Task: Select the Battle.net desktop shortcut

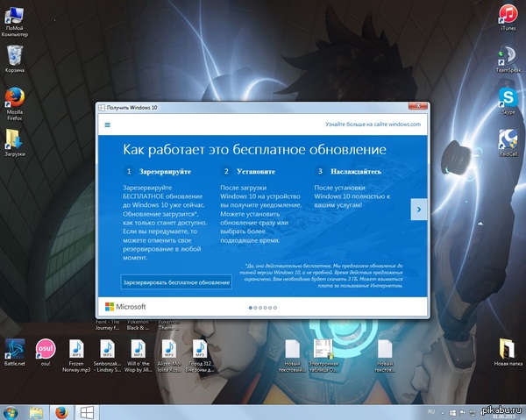Action: [14, 352]
